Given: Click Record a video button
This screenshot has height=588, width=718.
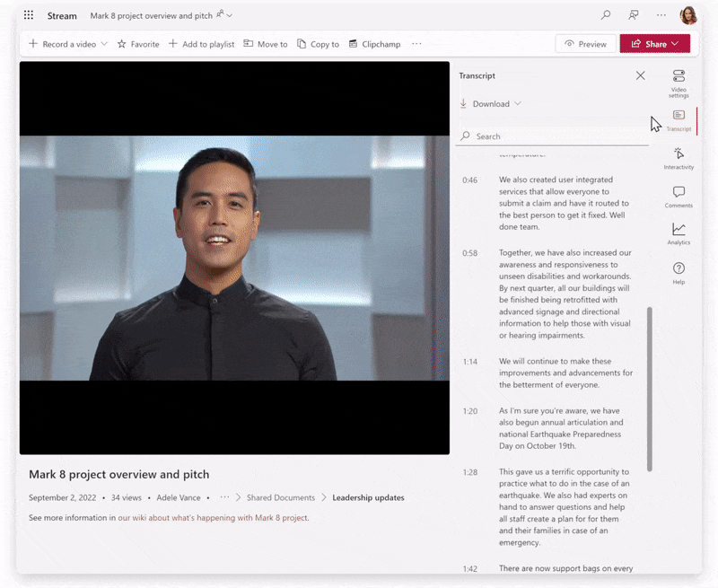Looking at the screenshot, I should 62,44.
